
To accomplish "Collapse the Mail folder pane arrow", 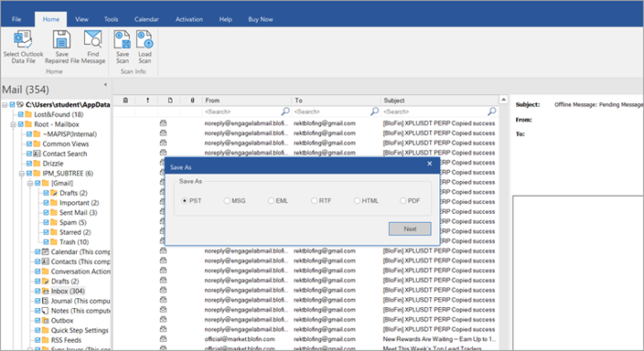I will [106, 85].
